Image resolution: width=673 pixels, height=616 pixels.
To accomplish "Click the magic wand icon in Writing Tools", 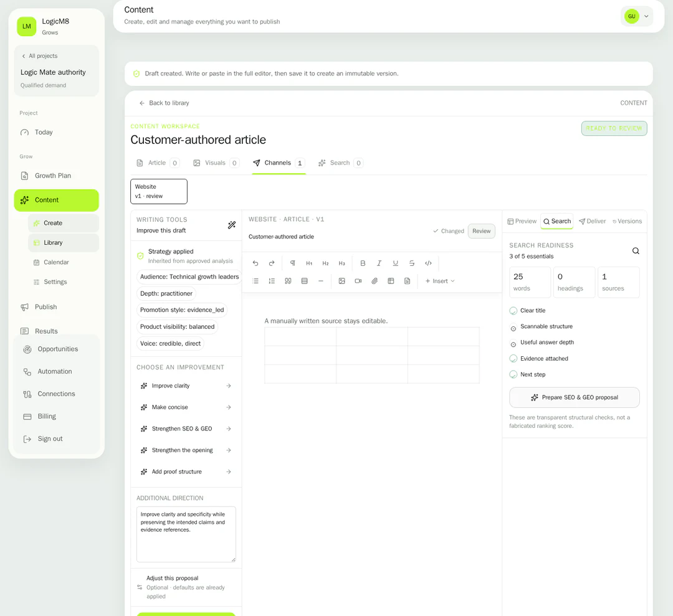I will tap(232, 225).
